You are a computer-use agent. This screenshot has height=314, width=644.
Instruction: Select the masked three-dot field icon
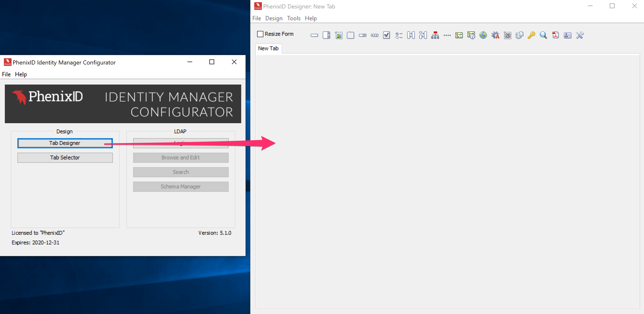click(375, 35)
